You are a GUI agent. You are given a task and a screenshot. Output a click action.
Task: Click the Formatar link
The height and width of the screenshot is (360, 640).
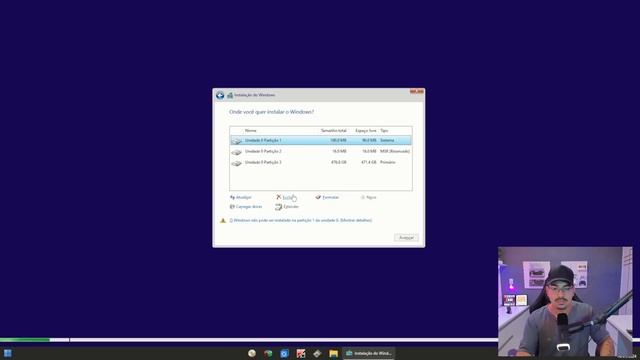(x=331, y=198)
